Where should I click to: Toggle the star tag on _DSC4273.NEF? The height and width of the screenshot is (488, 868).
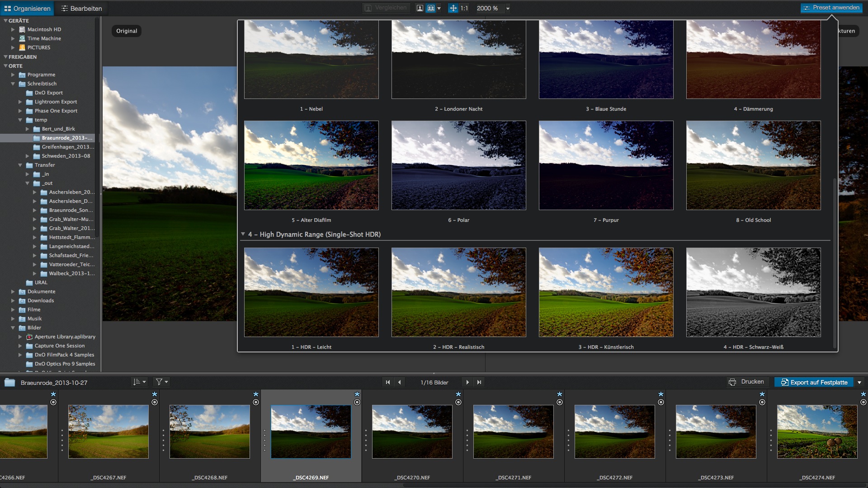coord(762,394)
